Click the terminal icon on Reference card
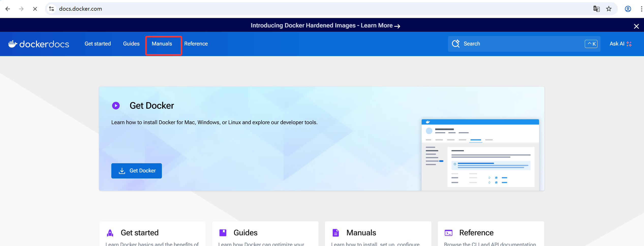 point(449,233)
